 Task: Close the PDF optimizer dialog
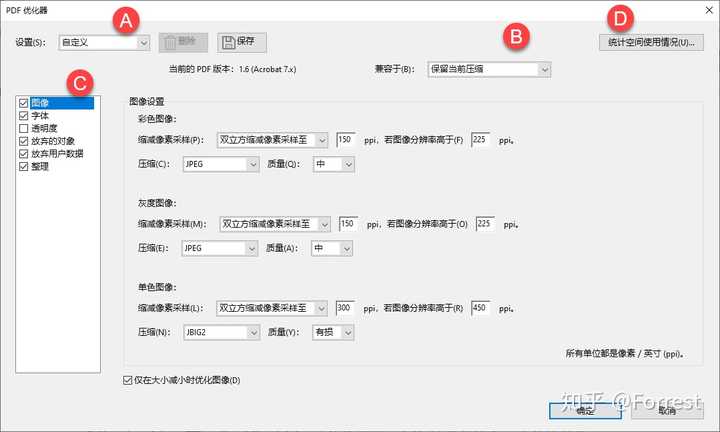coord(709,10)
